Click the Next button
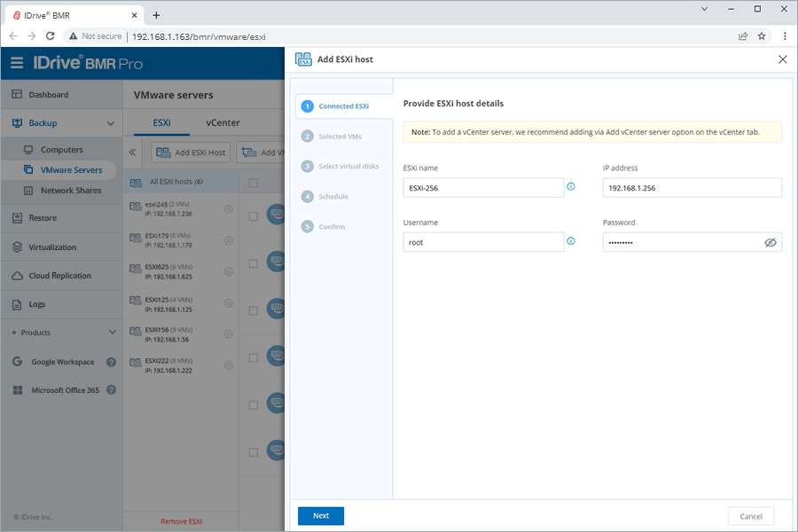This screenshot has height=532, width=798. (x=320, y=515)
